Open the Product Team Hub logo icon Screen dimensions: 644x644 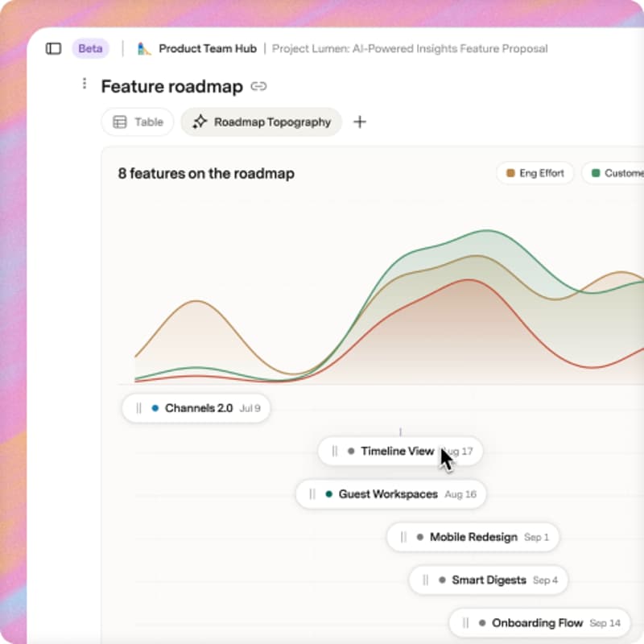143,48
